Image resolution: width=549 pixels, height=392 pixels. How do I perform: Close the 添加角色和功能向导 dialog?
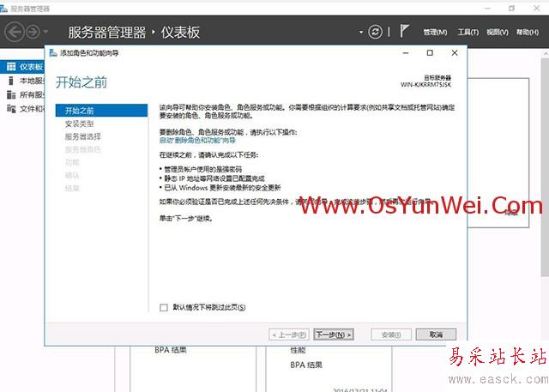[x=455, y=53]
